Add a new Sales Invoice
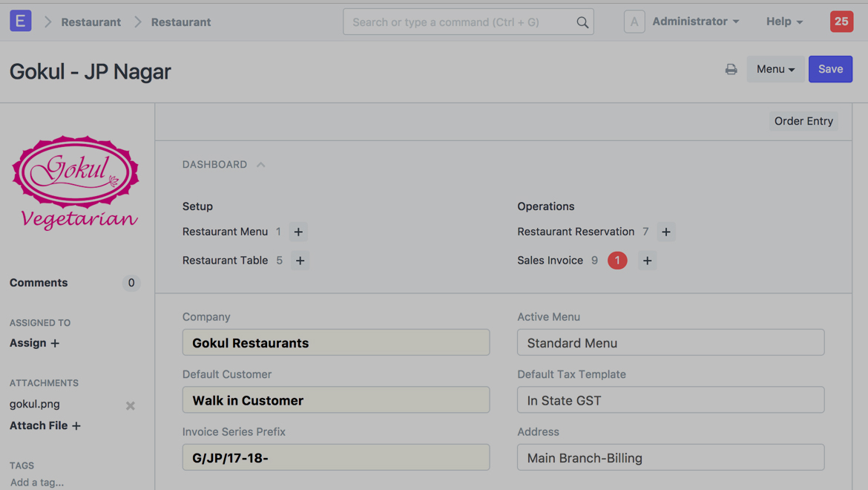 click(x=647, y=261)
